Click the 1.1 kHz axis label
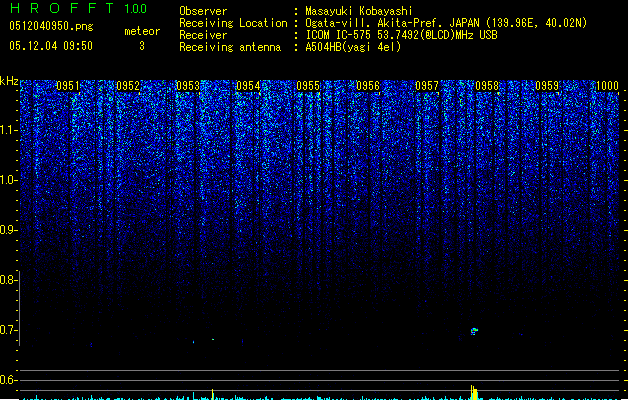Screen dimensions: 629x400 8,130
